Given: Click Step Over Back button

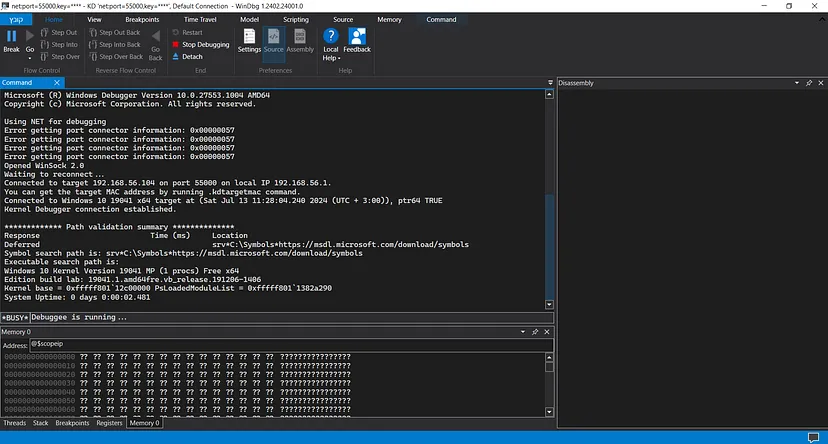Looking at the screenshot, I should [116, 56].
